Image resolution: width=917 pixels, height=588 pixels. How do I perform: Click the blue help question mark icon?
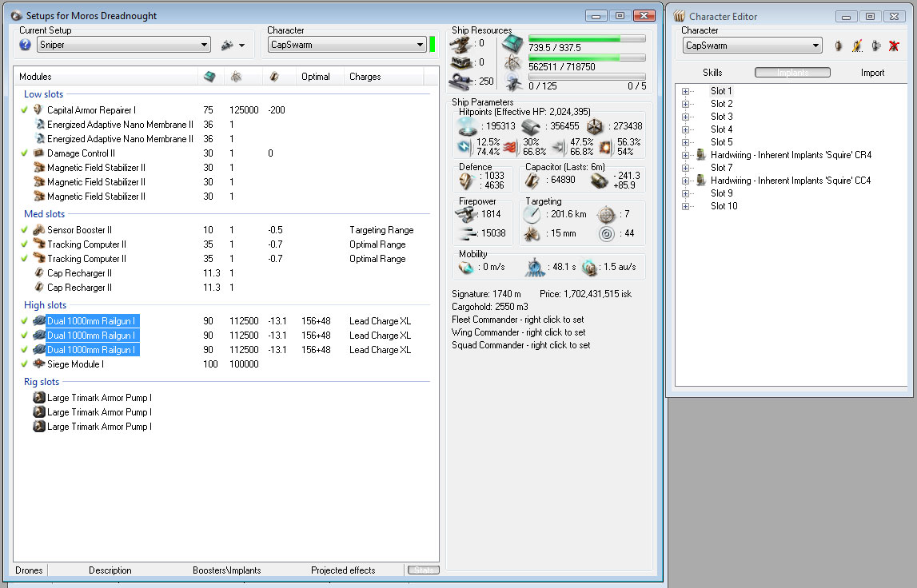25,45
